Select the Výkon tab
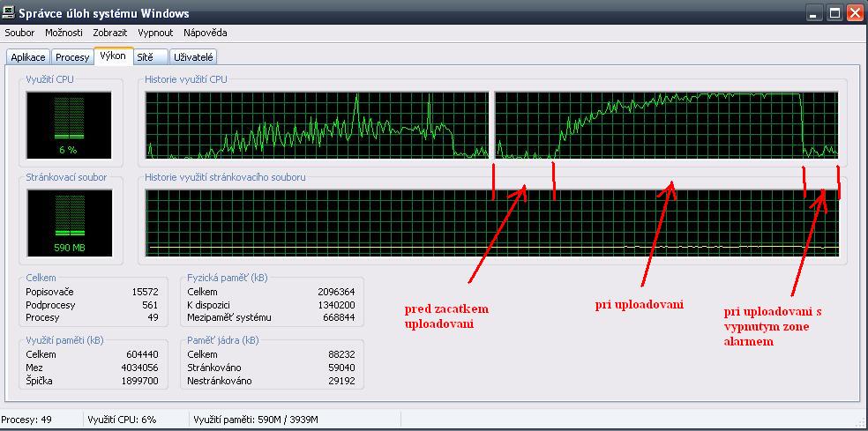The width and height of the screenshot is (868, 431). 113,56
